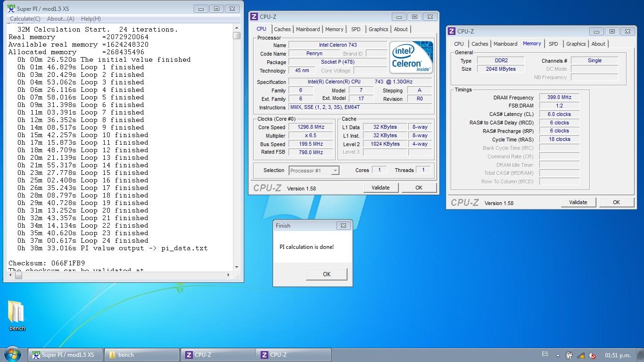Open the Help(H) menu in Super PI
The height and width of the screenshot is (362, 644).
tap(91, 19)
